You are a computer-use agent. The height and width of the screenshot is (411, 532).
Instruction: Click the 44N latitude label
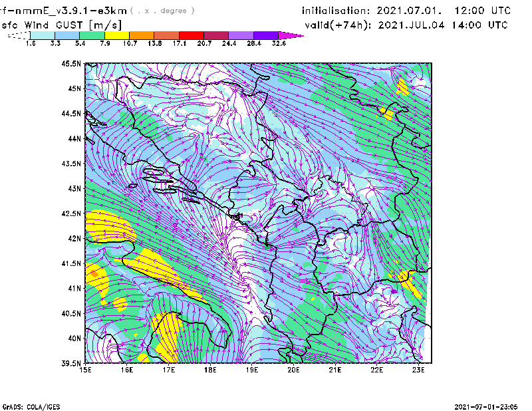74,138
